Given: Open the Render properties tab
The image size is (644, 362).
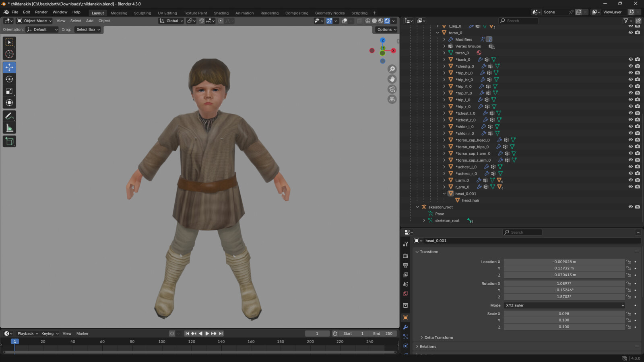Looking at the screenshot, I should (405, 256).
